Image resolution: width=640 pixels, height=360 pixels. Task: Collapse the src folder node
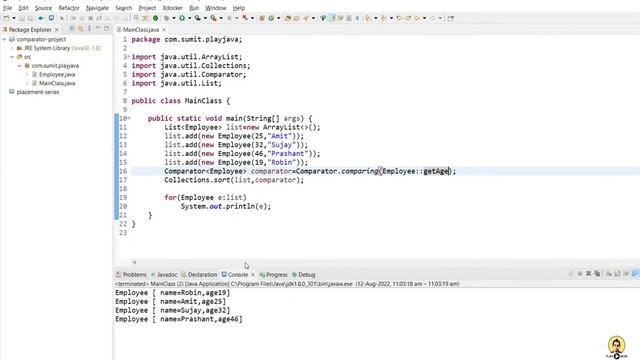[12, 57]
